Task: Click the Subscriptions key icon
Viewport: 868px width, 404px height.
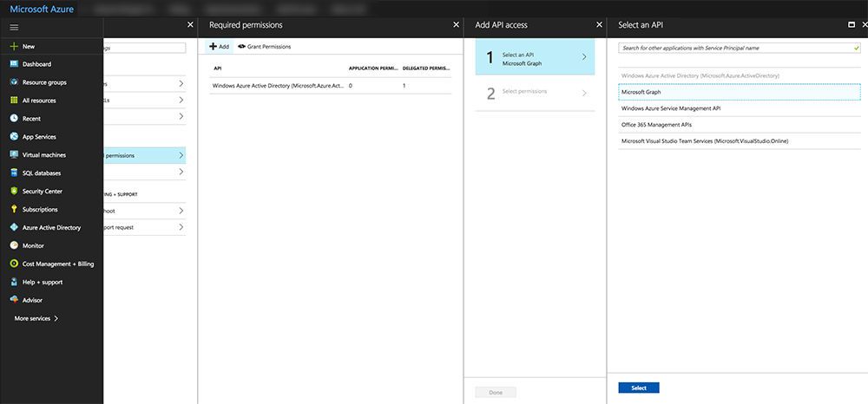Action: point(14,210)
